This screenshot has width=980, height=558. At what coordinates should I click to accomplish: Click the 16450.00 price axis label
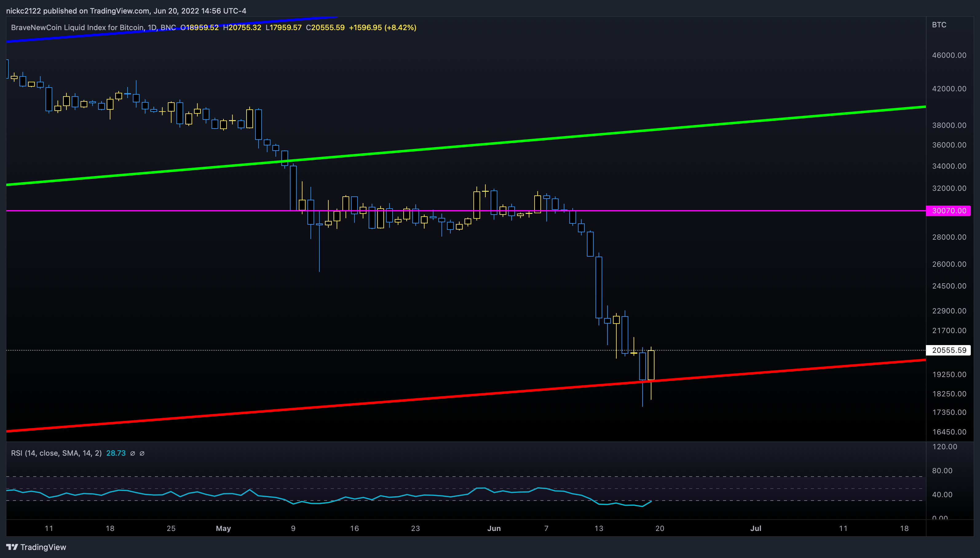949,432
